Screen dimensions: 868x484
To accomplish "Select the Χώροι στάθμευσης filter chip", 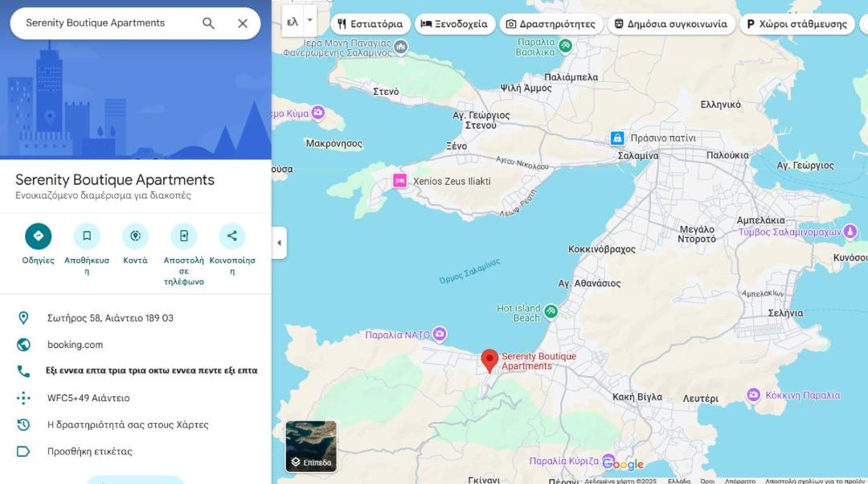I will point(796,24).
